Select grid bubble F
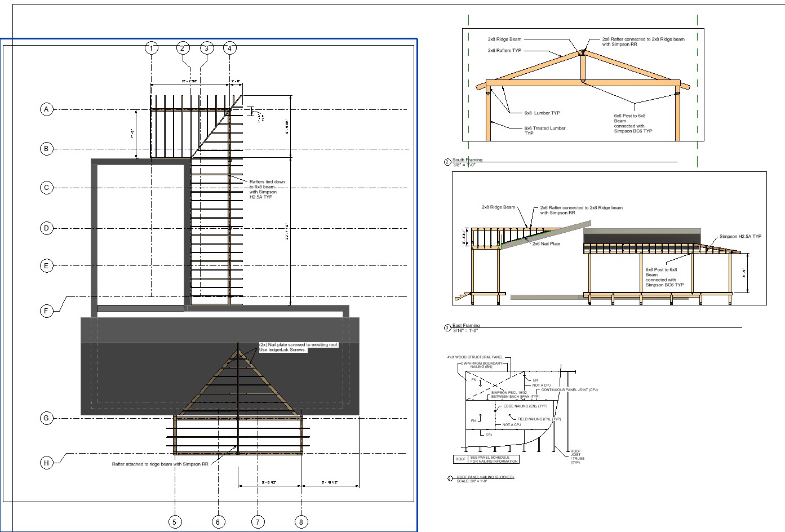This screenshot has height=532, width=785. [x=47, y=311]
